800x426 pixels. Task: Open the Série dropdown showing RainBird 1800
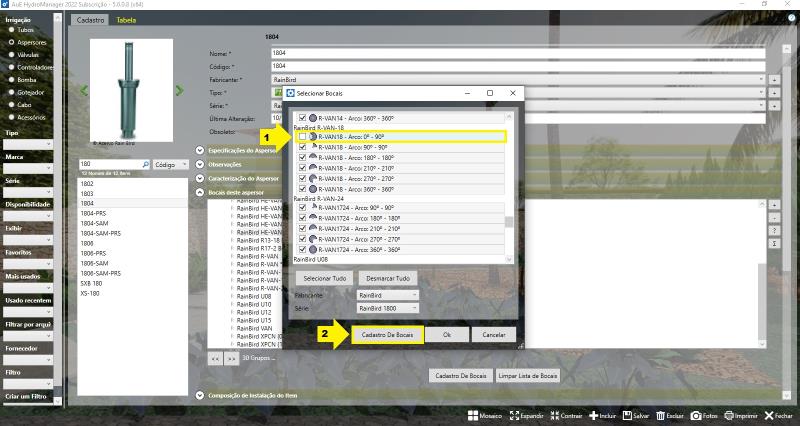point(388,309)
